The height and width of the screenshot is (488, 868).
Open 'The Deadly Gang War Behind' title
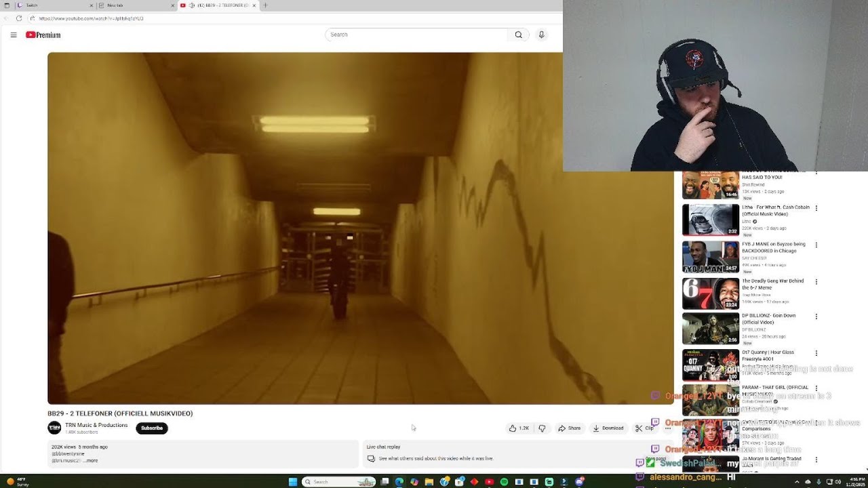tap(773, 284)
